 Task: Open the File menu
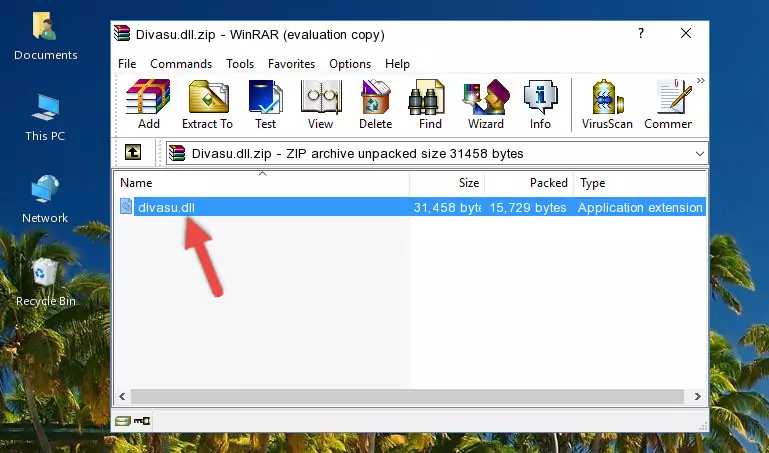(127, 64)
